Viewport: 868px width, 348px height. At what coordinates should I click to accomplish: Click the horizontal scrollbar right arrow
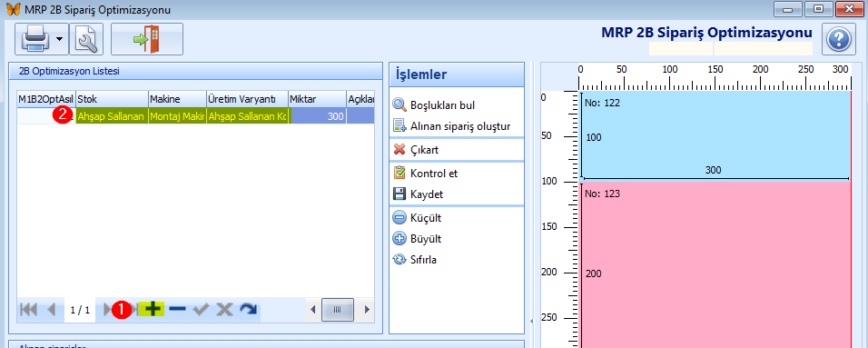click(367, 309)
